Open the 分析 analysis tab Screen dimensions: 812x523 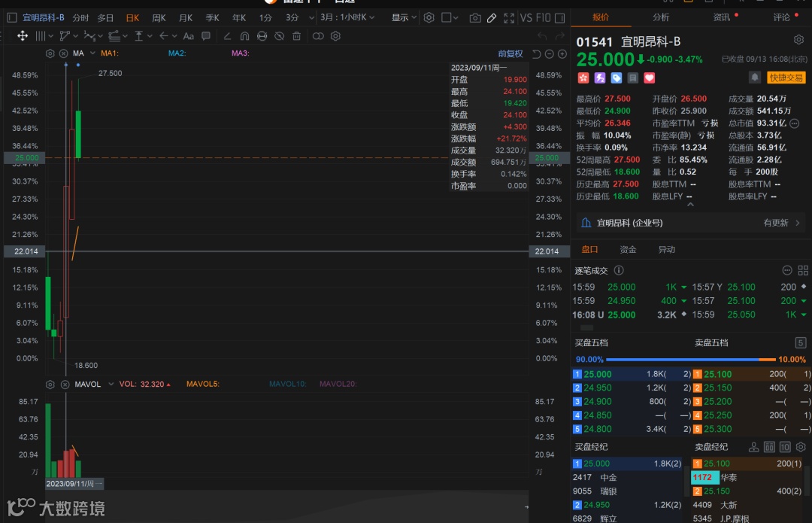(661, 17)
